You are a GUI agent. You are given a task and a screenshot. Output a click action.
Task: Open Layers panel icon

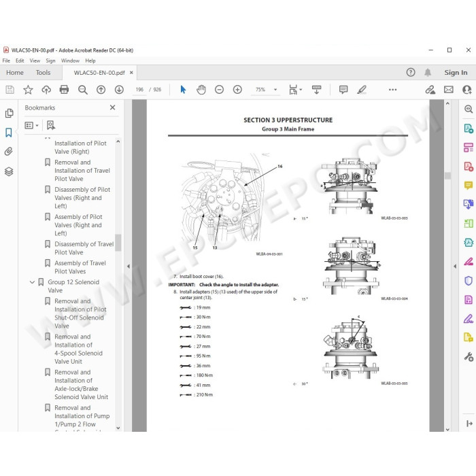point(9,171)
